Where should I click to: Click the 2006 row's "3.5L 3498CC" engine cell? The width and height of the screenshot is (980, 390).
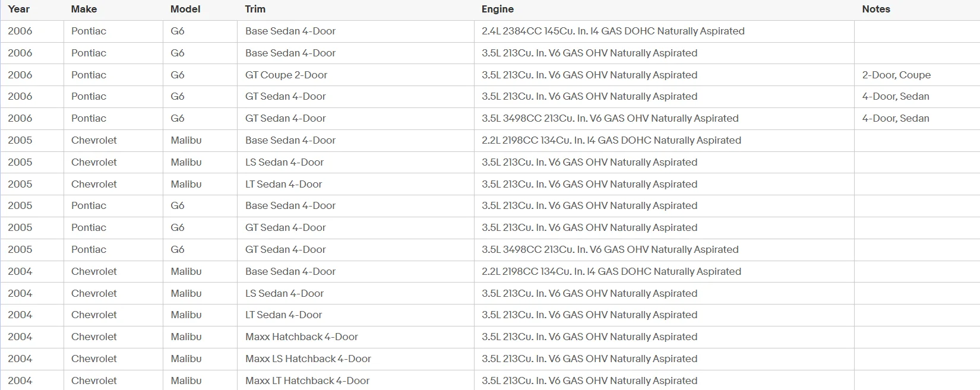[610, 118]
